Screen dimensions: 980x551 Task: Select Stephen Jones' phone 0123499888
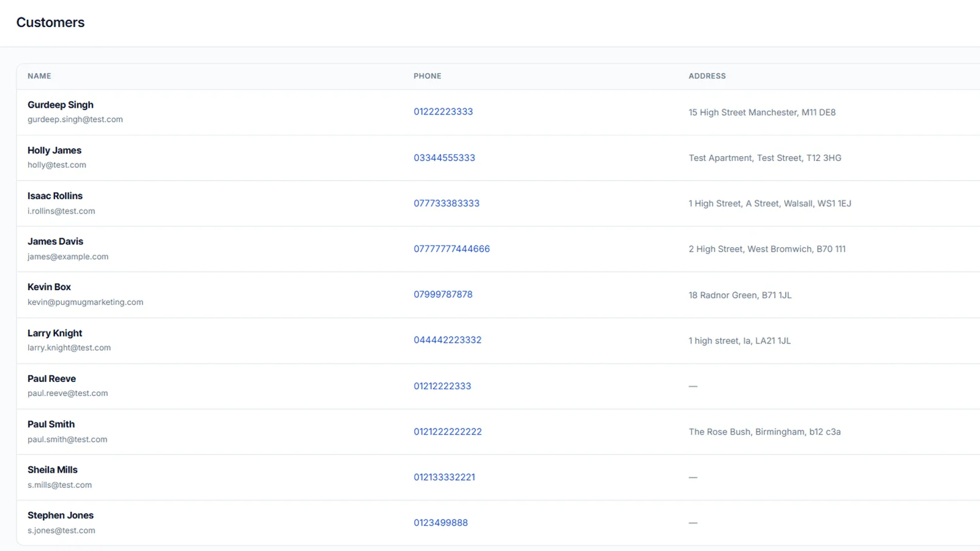click(440, 523)
